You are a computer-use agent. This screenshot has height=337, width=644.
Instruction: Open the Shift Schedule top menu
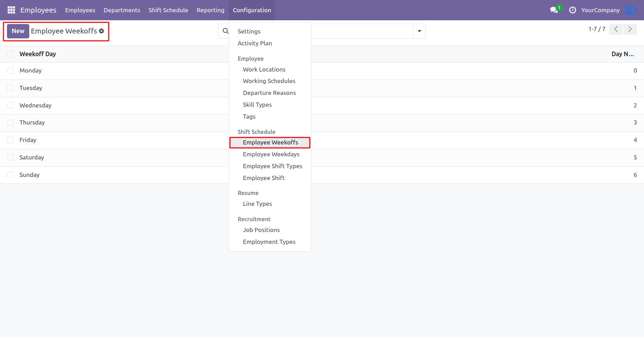(168, 10)
